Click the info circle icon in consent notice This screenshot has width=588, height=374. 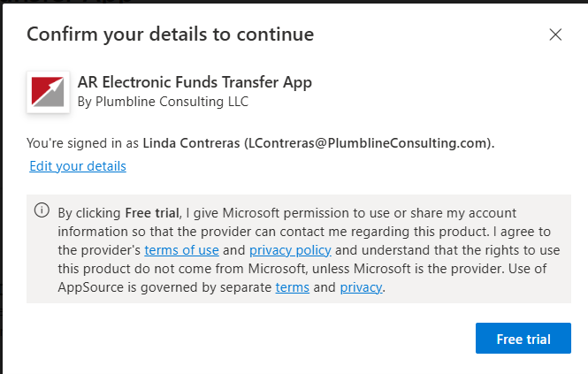pos(42,210)
